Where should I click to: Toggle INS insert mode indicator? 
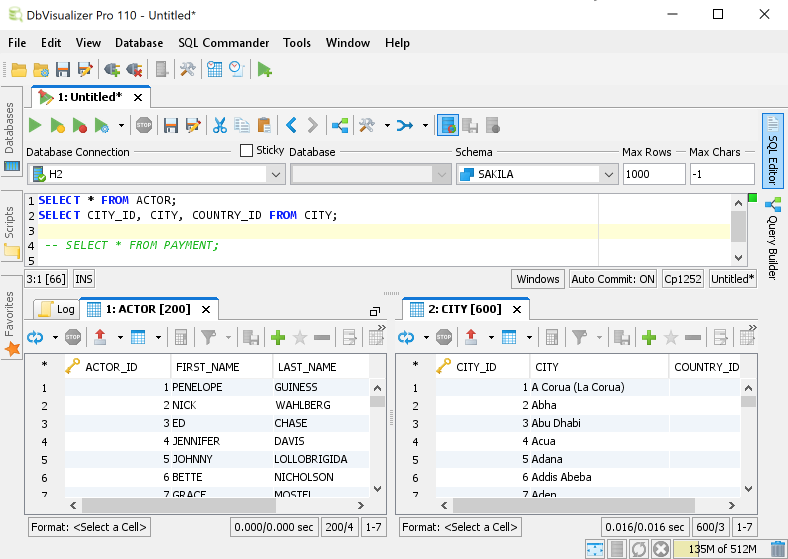[84, 279]
